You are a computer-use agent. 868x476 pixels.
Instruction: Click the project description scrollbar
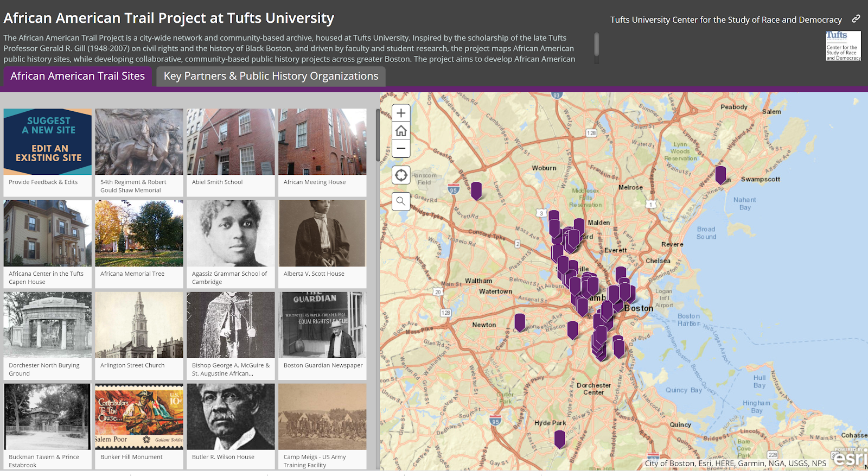click(x=597, y=44)
